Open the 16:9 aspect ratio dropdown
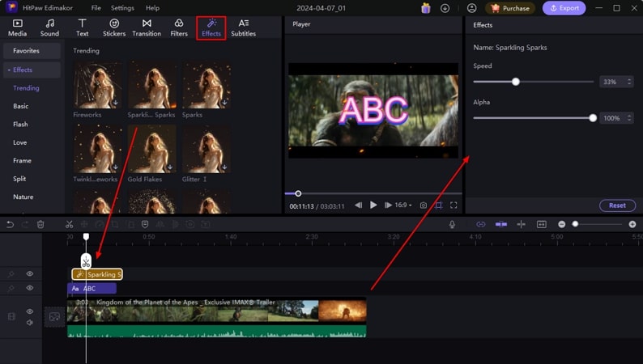This screenshot has height=364, width=643. pos(403,205)
